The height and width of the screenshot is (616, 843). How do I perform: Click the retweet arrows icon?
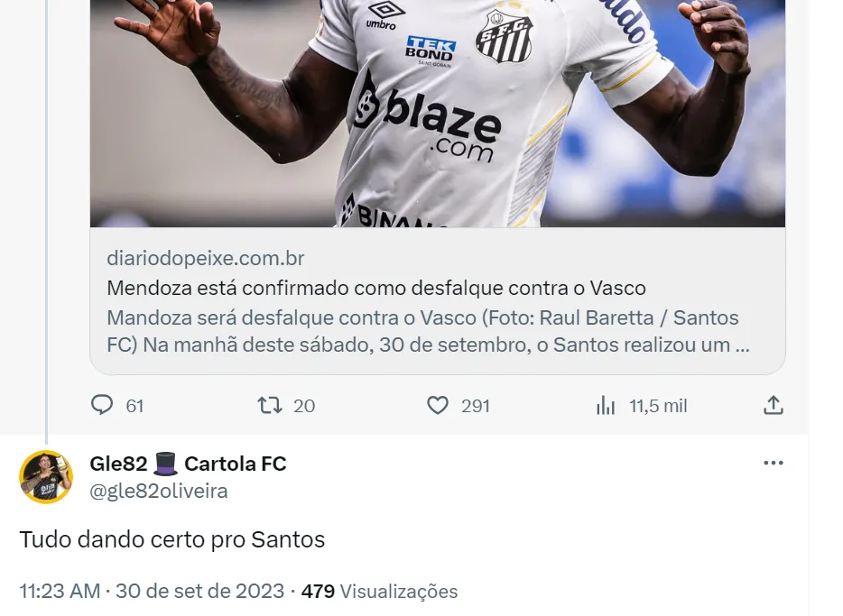point(269,405)
